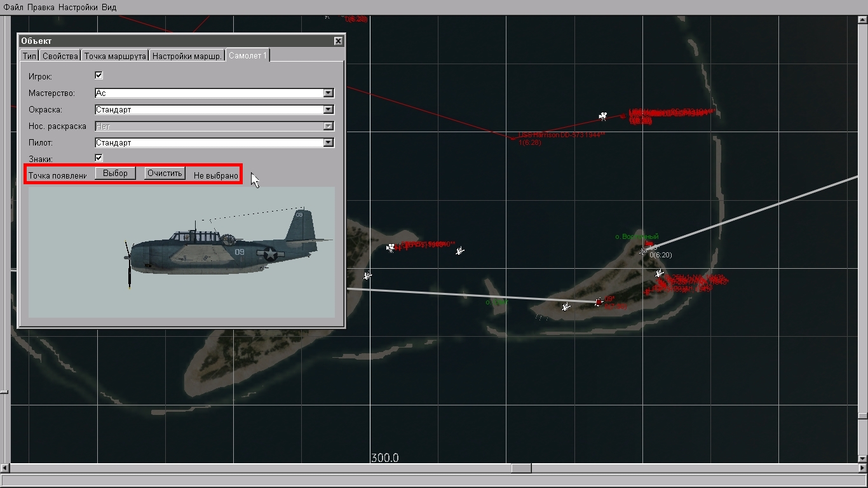Click the red waypoint marker labeled 09*
Screen dimensions: 868x488
pyautogui.click(x=598, y=302)
